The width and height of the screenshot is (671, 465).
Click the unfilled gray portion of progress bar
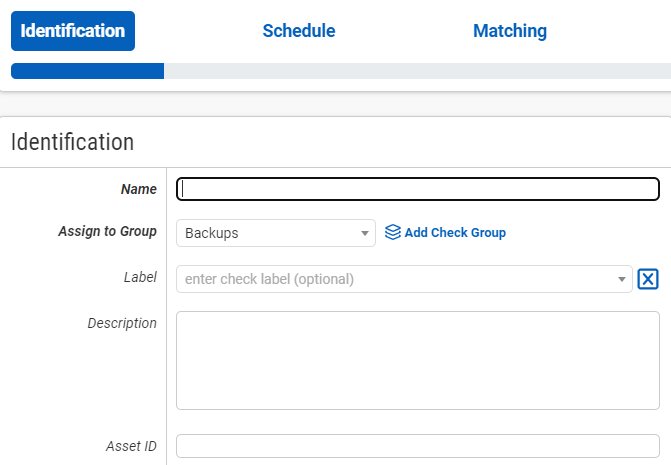tap(415, 71)
